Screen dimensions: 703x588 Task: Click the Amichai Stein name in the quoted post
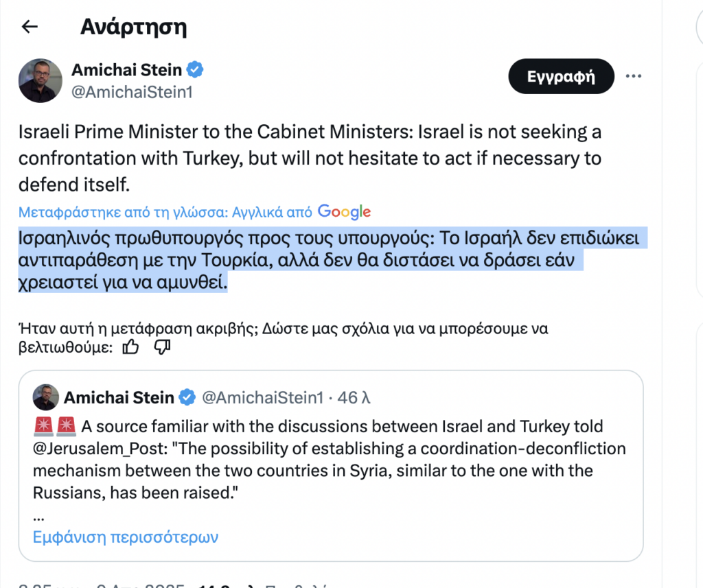coord(119,397)
